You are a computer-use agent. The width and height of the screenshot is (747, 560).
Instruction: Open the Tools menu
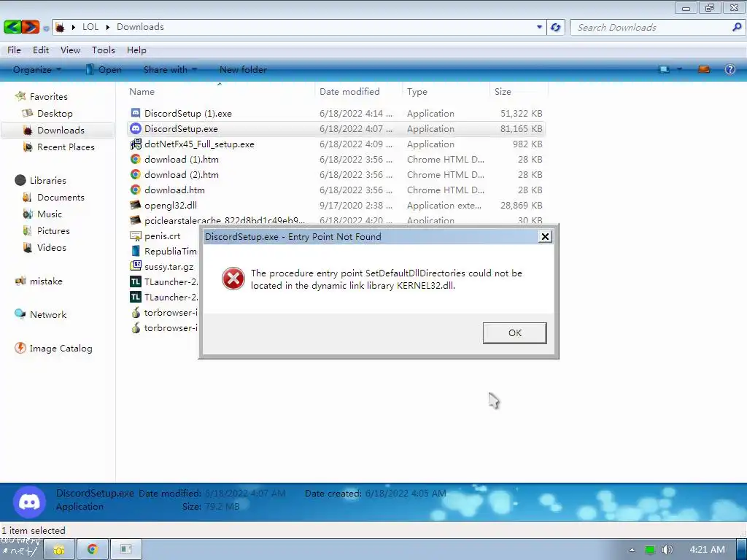104,50
